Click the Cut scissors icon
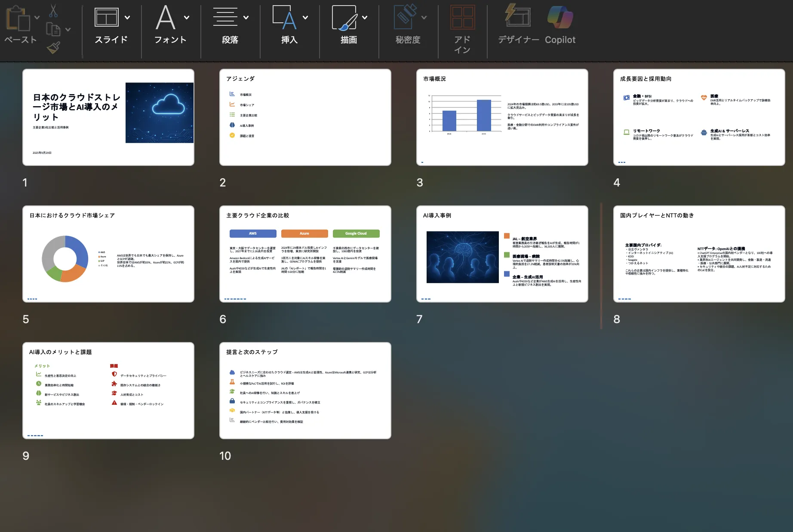The height and width of the screenshot is (532, 793). (x=53, y=11)
